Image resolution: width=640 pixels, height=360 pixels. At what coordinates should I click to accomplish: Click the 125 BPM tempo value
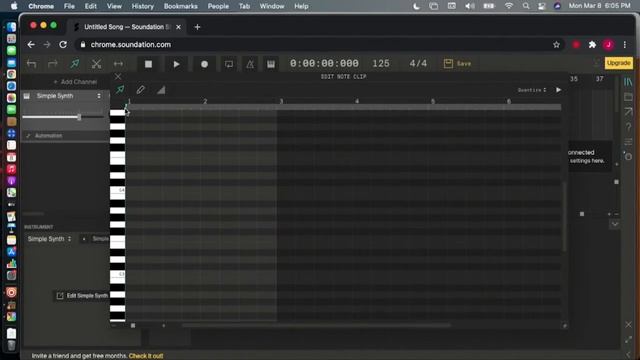click(x=381, y=63)
